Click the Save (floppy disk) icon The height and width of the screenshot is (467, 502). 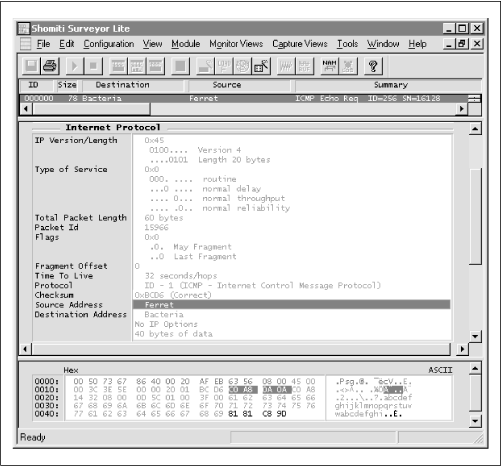click(31, 66)
